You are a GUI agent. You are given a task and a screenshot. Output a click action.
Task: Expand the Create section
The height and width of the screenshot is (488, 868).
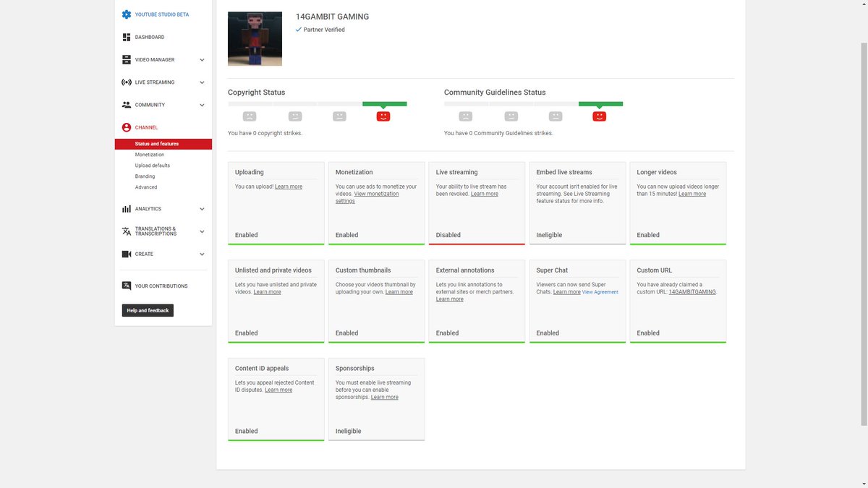pos(202,254)
